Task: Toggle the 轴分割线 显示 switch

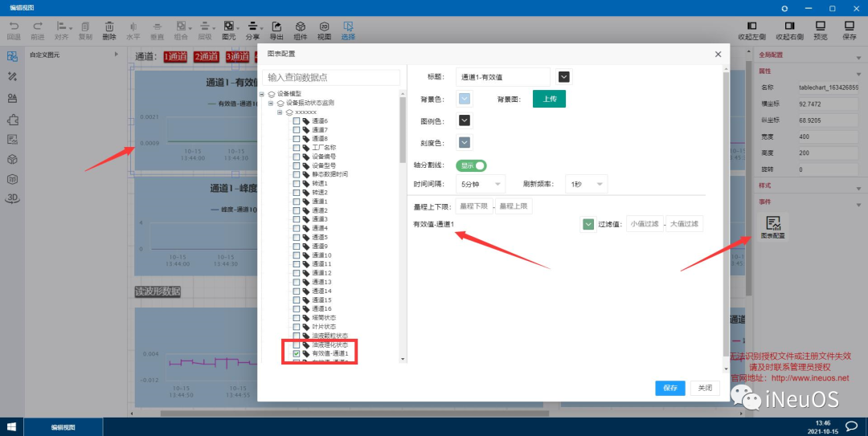Action: click(x=471, y=165)
